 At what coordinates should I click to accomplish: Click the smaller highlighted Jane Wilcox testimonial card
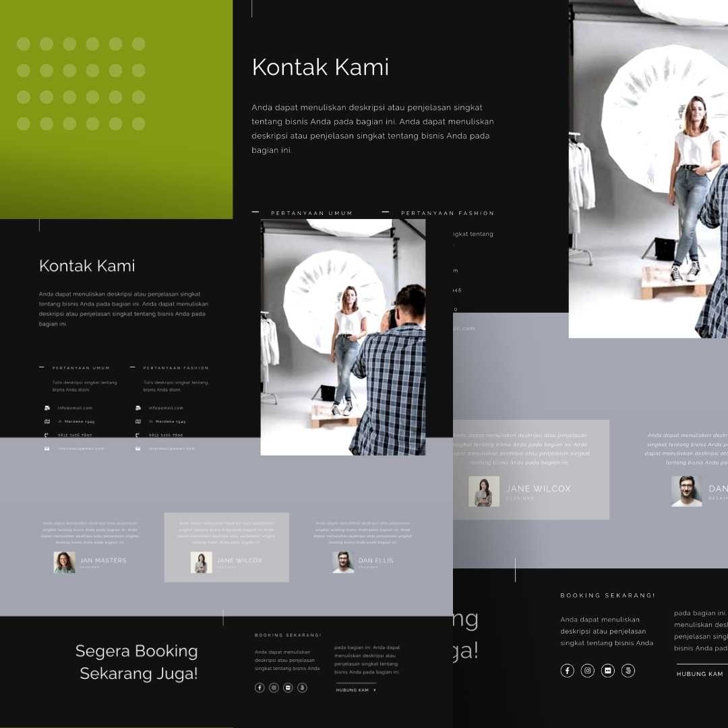tap(226, 547)
